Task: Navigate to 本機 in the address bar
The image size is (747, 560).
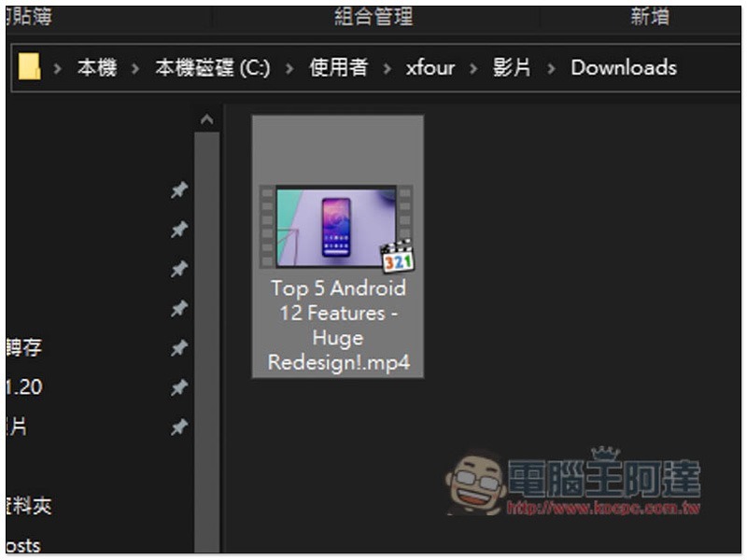Action: click(97, 68)
